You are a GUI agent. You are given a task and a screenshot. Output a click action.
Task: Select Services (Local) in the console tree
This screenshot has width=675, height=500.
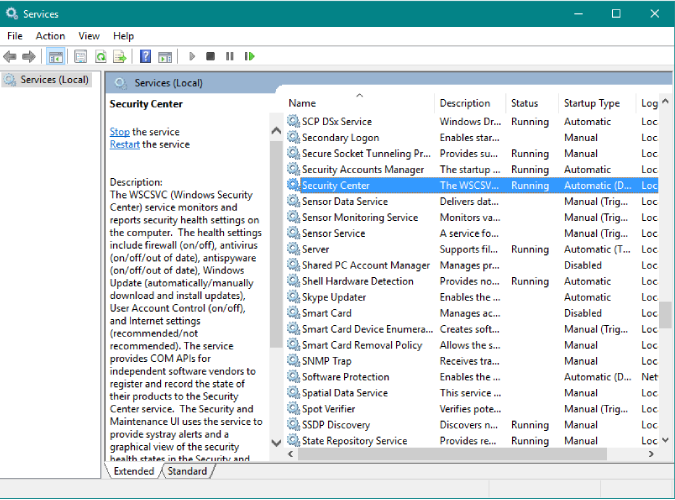pos(46,80)
